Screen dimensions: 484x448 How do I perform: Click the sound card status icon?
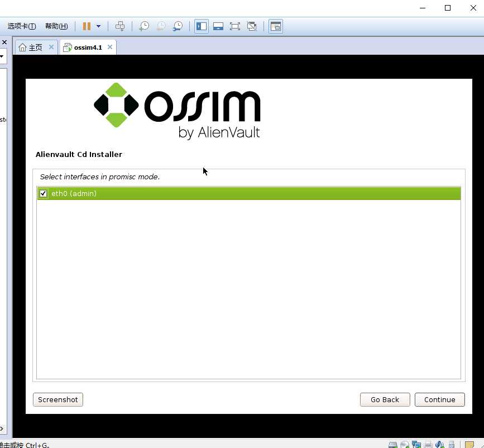[439, 445]
